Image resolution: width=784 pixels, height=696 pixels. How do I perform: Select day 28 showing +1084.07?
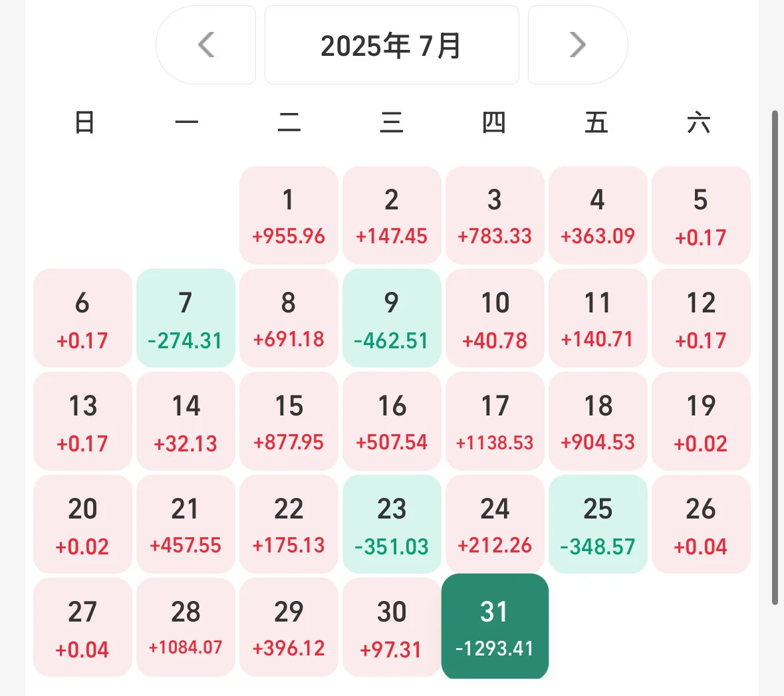(x=186, y=627)
